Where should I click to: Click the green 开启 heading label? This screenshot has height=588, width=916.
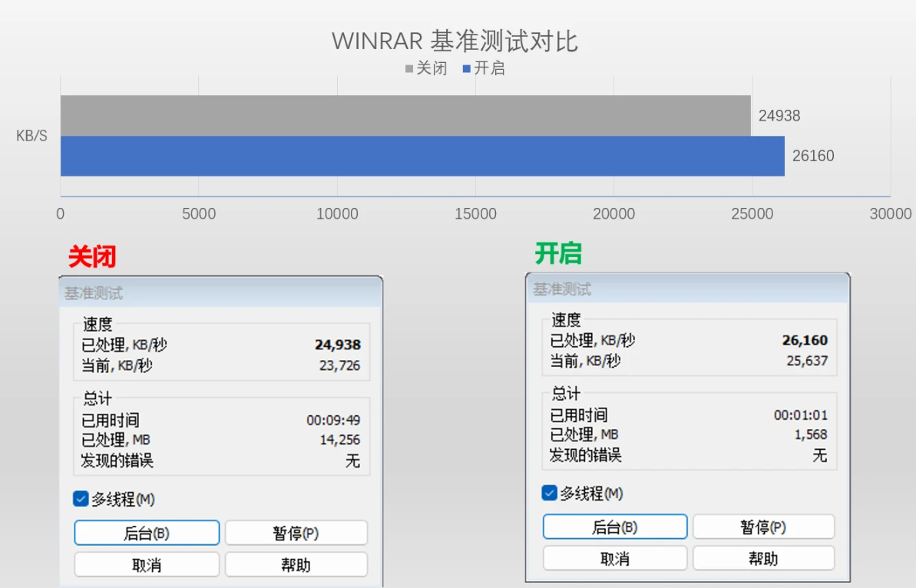pyautogui.click(x=558, y=253)
